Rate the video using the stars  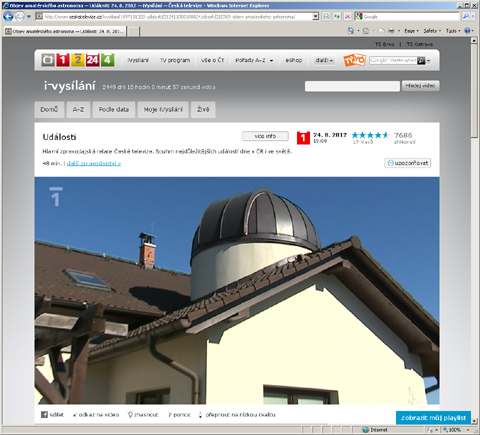coord(370,135)
